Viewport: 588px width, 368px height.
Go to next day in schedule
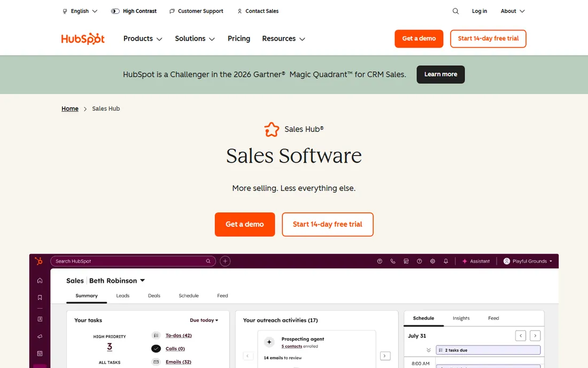point(535,336)
